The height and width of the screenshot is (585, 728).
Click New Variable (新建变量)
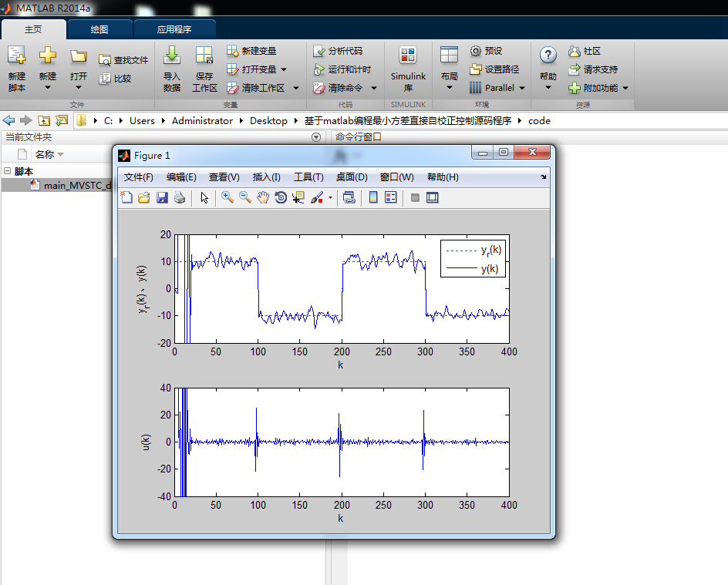pyautogui.click(x=251, y=51)
